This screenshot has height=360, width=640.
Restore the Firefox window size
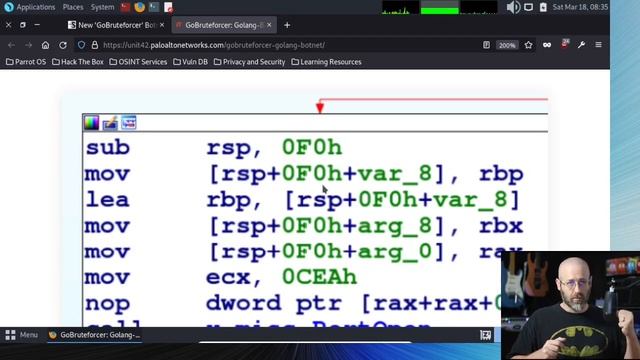pos(23,25)
